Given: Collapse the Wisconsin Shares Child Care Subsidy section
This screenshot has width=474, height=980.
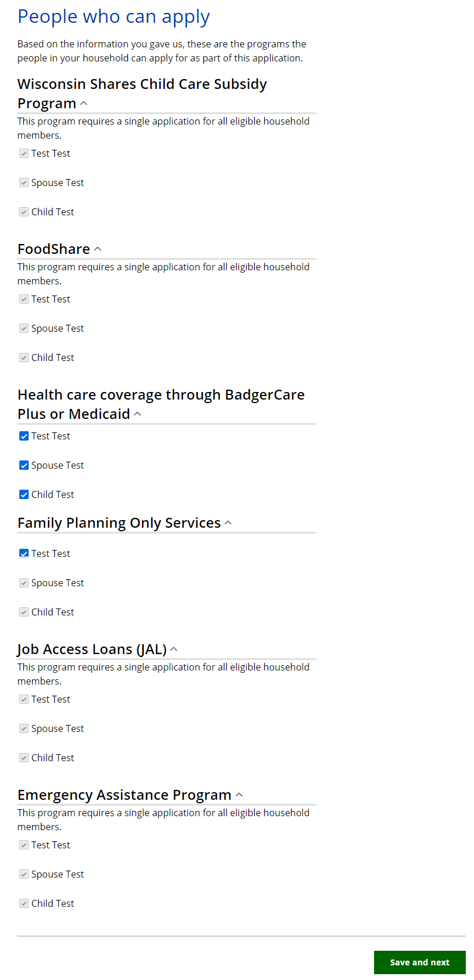Looking at the screenshot, I should click(84, 104).
